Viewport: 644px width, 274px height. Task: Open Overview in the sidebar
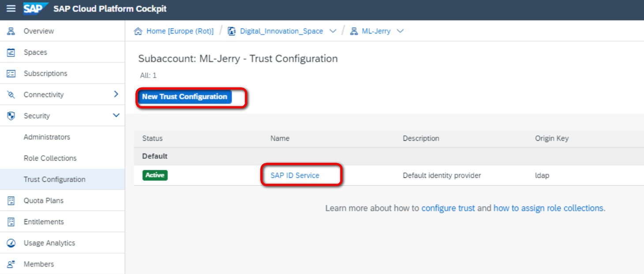click(x=62, y=31)
